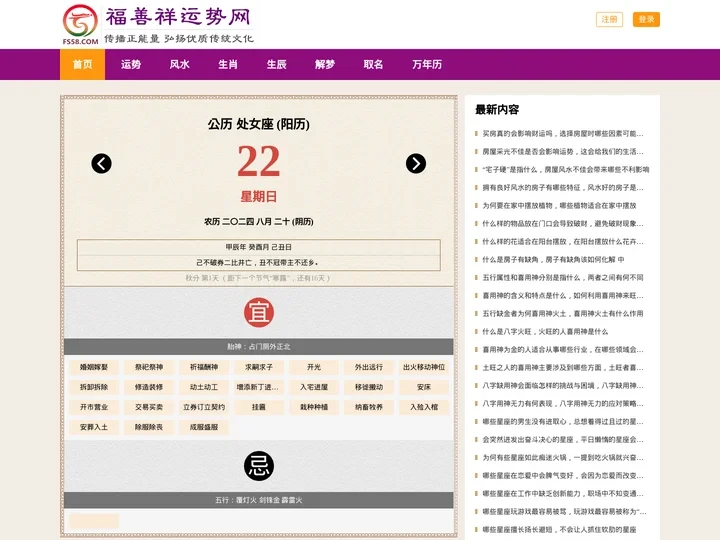This screenshot has width=720, height=540.
Task: Click the 外出远行 tag
Action: pyautogui.click(x=369, y=367)
